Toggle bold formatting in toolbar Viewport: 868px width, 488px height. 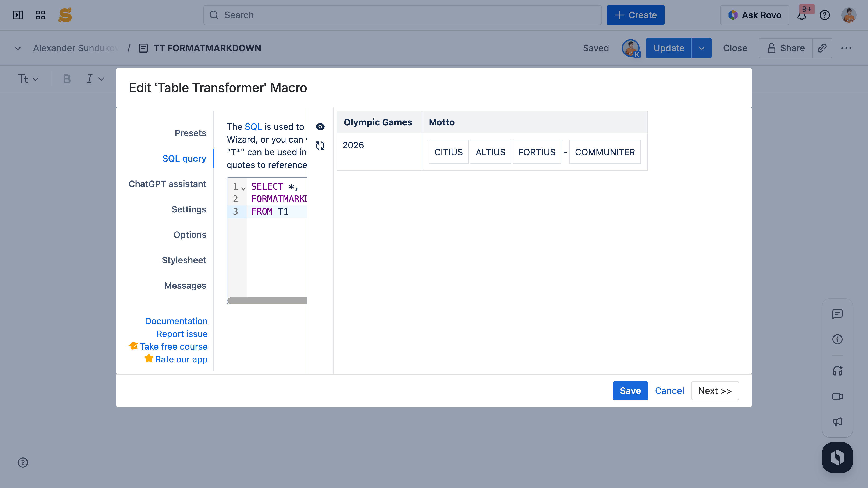click(x=67, y=79)
